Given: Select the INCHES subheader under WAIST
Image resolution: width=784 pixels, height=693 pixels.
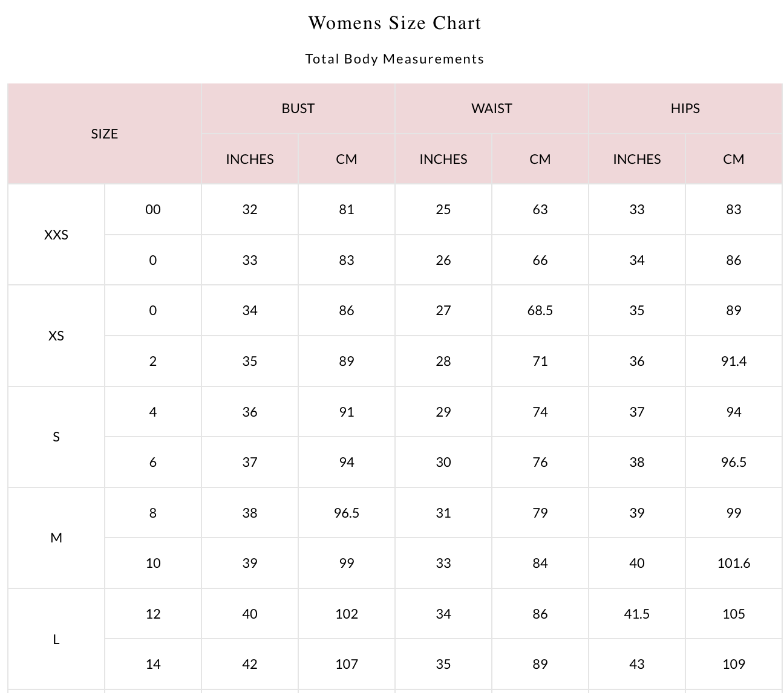Looking at the screenshot, I should tap(443, 159).
